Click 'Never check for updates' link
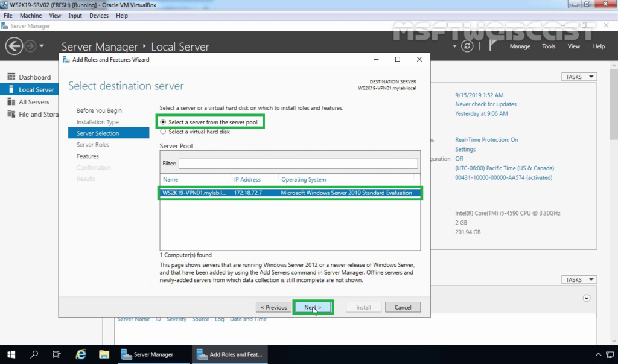The image size is (618, 364). click(486, 104)
